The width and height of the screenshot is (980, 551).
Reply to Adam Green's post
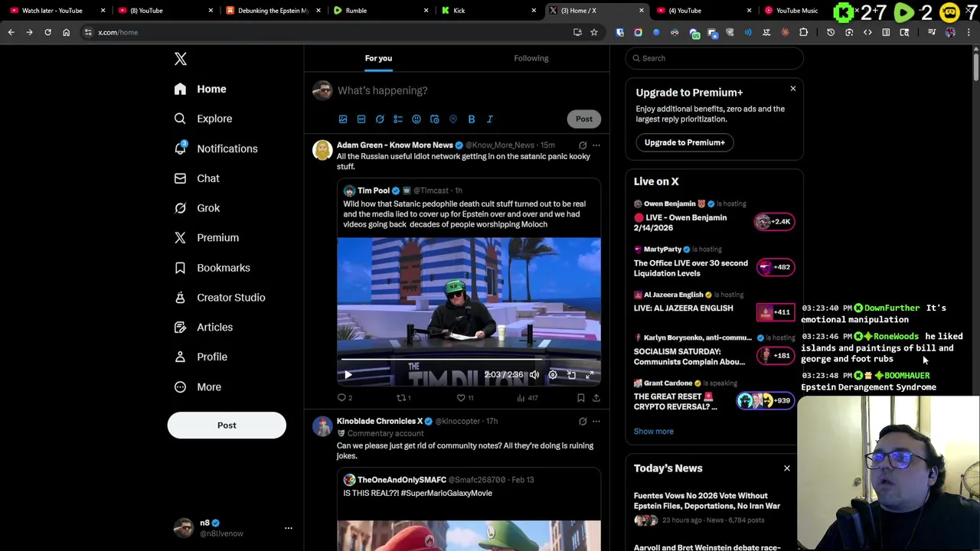click(x=345, y=398)
